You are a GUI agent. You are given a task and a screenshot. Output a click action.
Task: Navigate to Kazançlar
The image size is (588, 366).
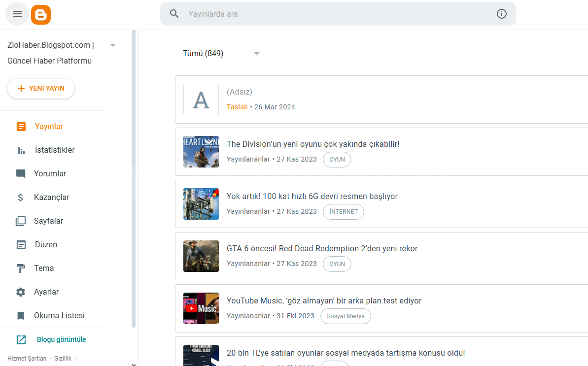(52, 197)
